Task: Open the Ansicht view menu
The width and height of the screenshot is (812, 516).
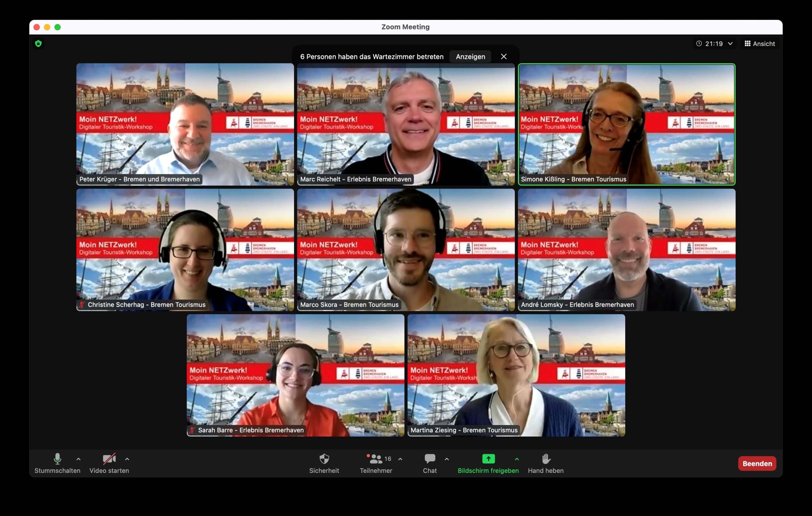Action: click(760, 43)
